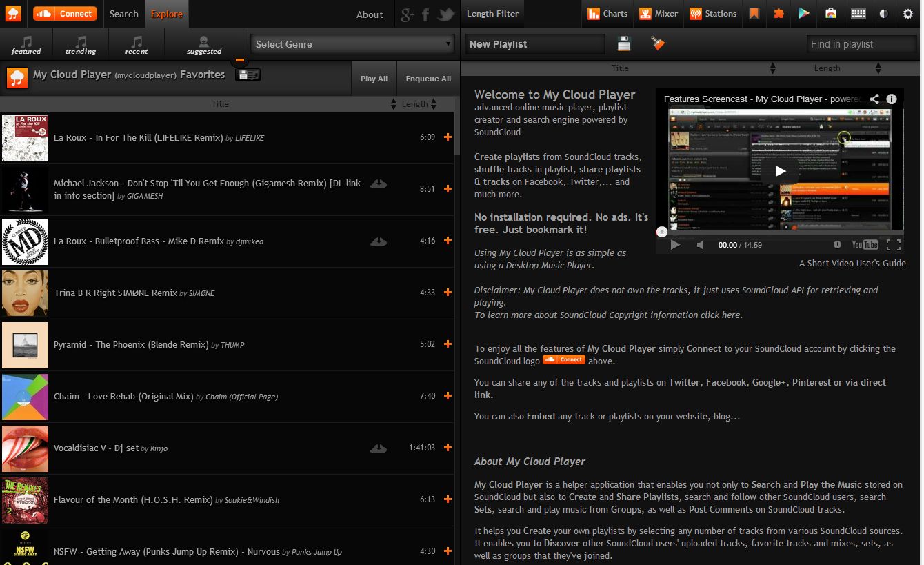Click the Trina B R Right cover thumbnail
The width and height of the screenshot is (924, 565).
tap(26, 293)
